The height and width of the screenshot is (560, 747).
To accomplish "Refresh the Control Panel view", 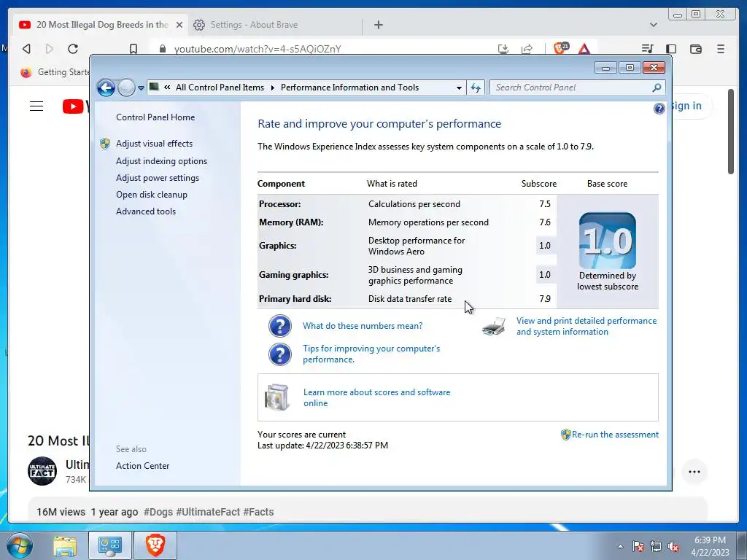I will point(476,87).
